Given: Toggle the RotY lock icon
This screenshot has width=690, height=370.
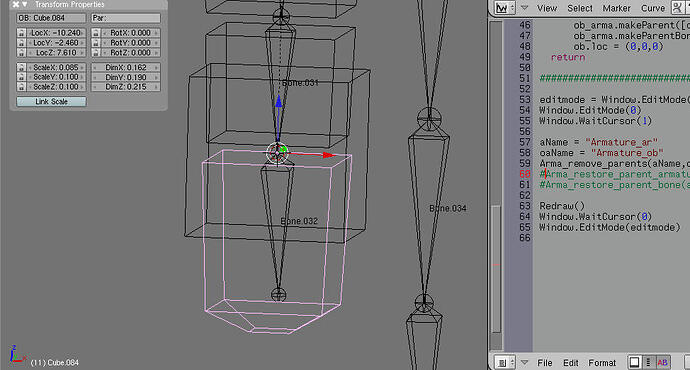Looking at the screenshot, I should click(x=96, y=43).
